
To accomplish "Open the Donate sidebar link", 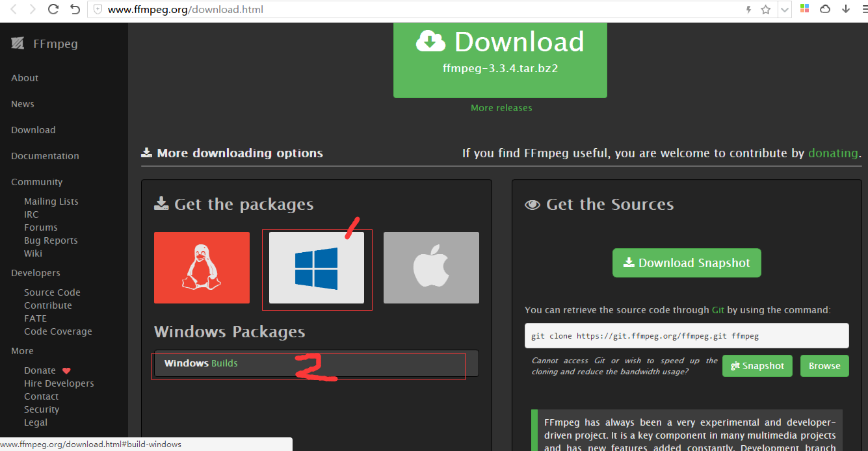I will pos(40,370).
